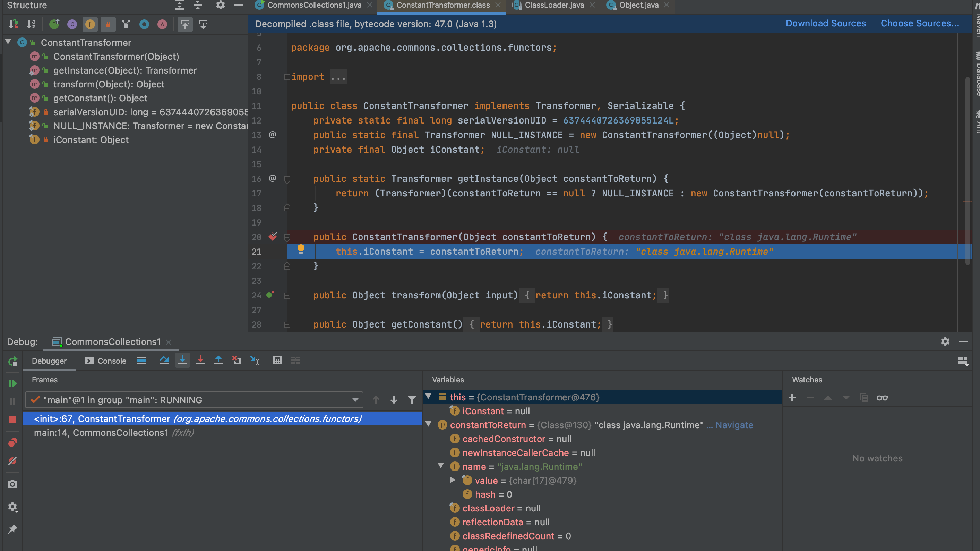Collapse the 'this' variable node
The image size is (980, 551).
[429, 397]
